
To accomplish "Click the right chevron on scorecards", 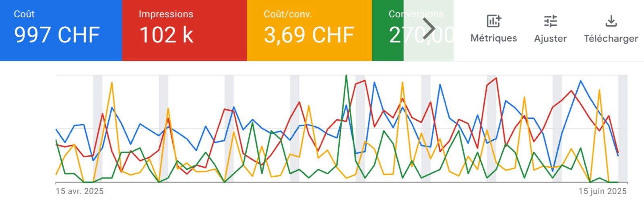I will (429, 29).
